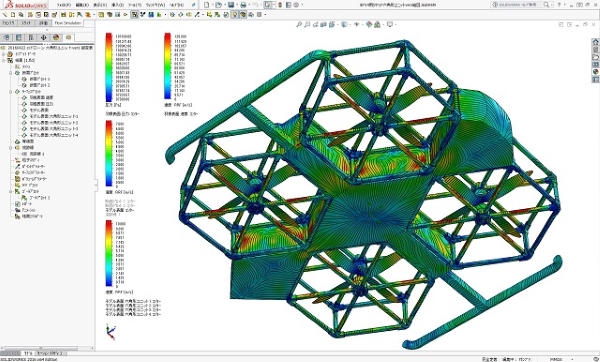Select the appearance color ball panel tab icon
The width and height of the screenshot is (600, 362).
pyautogui.click(x=56, y=37)
